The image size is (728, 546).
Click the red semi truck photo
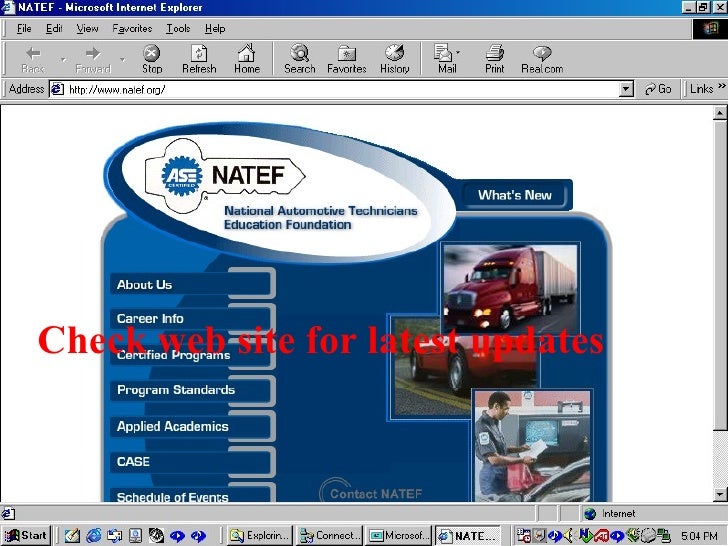point(510,288)
